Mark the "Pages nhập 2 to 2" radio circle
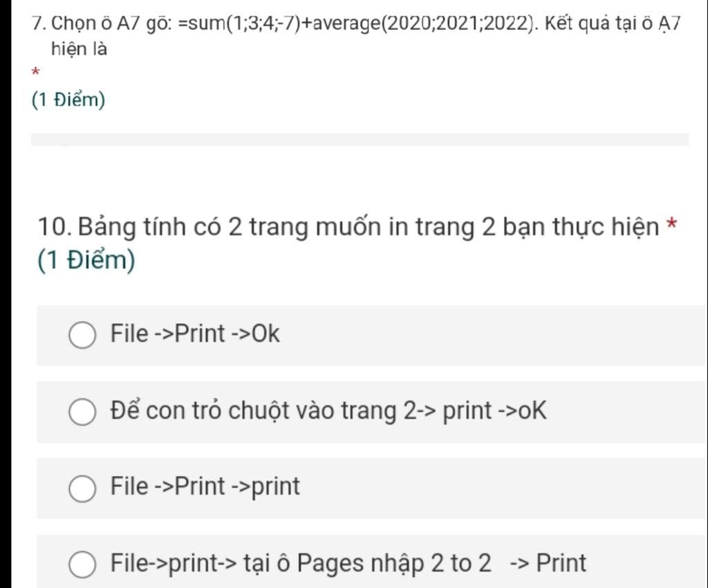708x588 pixels. 82,564
